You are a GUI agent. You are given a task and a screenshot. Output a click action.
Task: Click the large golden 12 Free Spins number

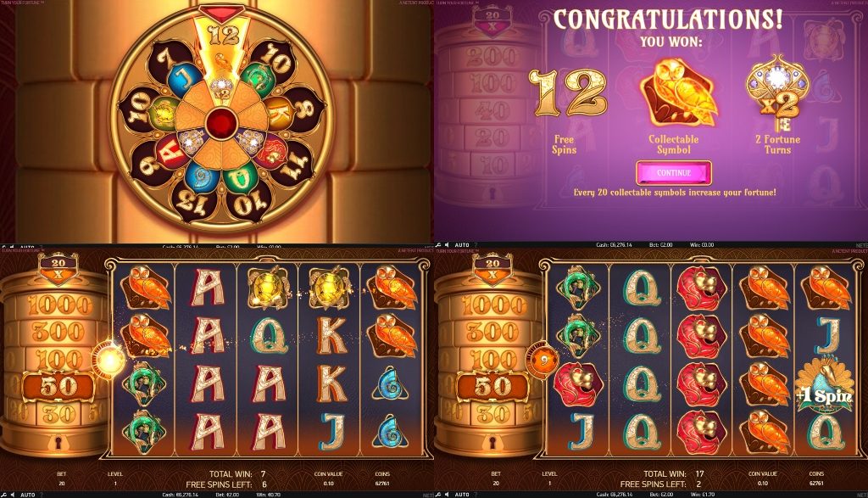(x=567, y=93)
